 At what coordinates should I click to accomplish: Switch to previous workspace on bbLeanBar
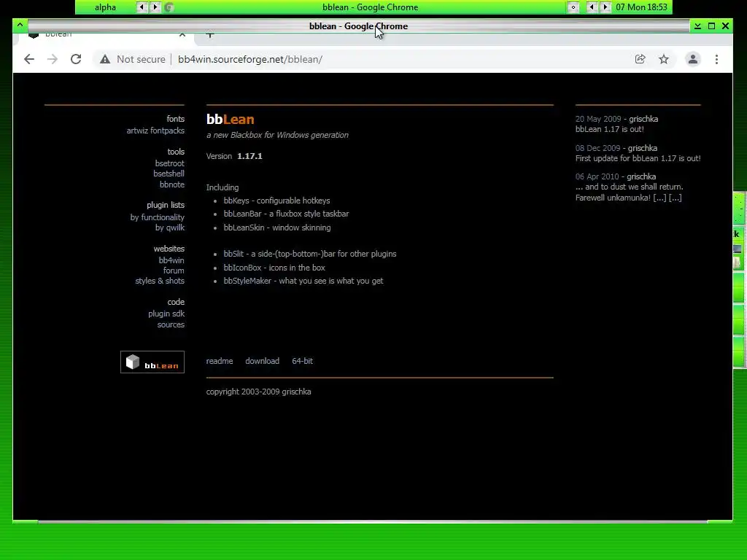tap(142, 7)
